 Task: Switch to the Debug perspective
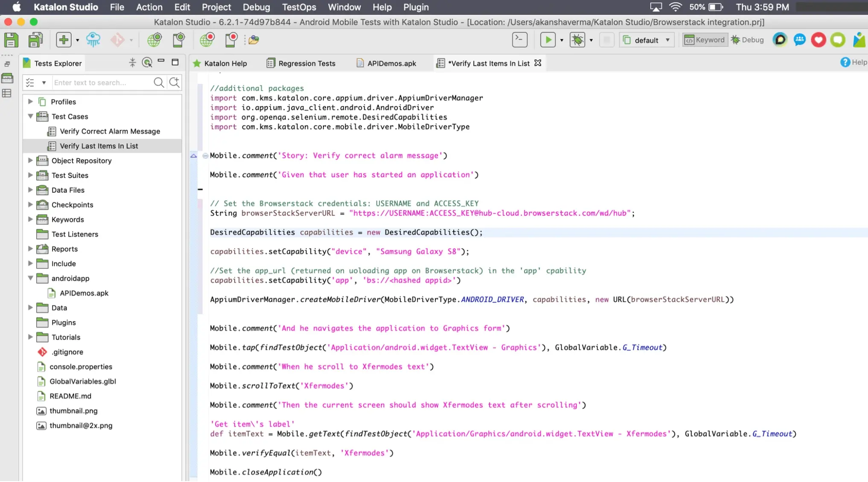(747, 40)
